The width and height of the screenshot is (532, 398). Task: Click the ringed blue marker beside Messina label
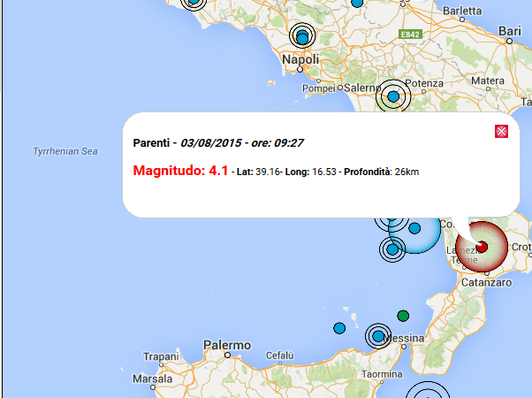tap(378, 336)
